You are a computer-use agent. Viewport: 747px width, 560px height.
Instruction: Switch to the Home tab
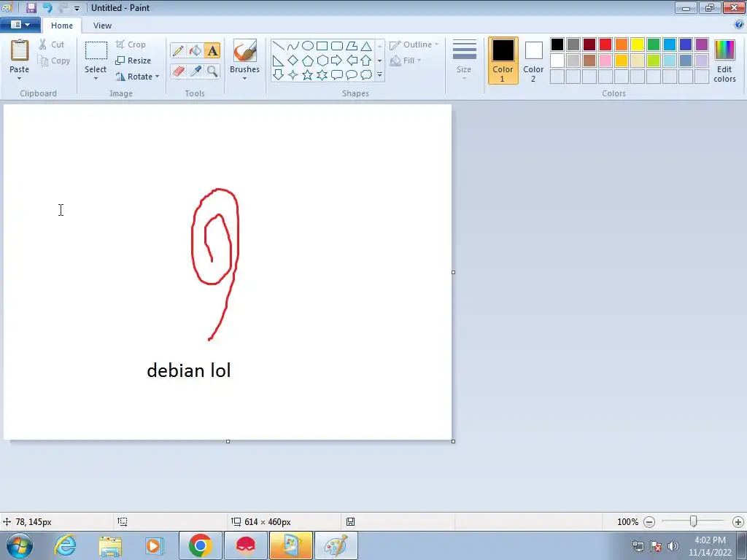(62, 26)
